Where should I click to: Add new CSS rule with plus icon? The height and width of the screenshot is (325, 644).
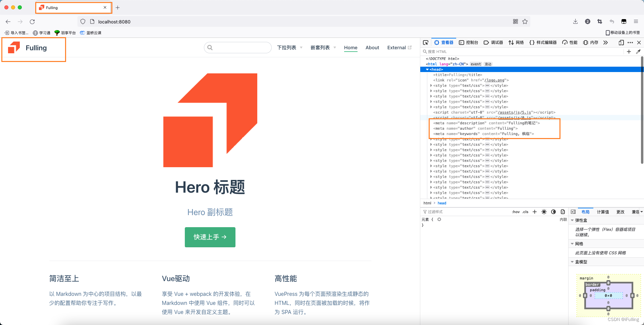click(x=535, y=212)
